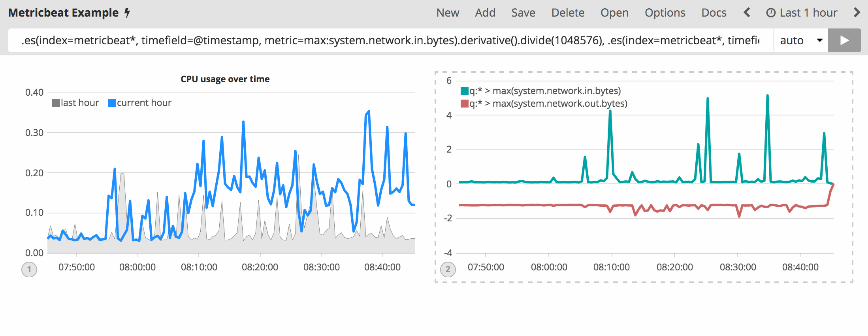
Task: Click the clock icon in the time picker
Action: click(770, 13)
